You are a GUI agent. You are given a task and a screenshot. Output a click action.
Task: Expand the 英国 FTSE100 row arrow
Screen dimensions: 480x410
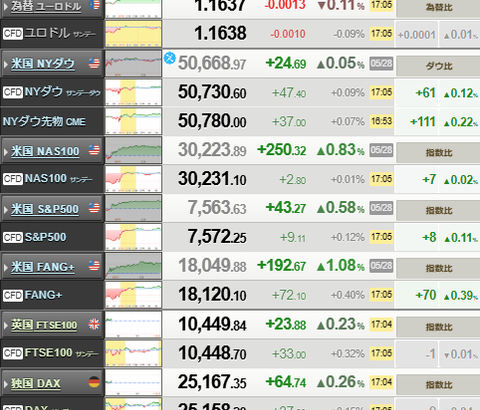click(x=6, y=325)
